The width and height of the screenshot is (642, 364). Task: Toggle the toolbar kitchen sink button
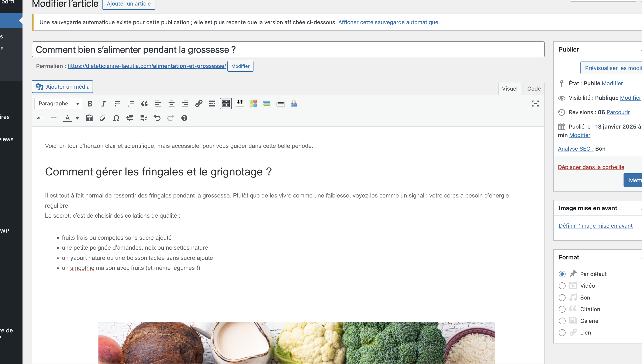pos(226,104)
